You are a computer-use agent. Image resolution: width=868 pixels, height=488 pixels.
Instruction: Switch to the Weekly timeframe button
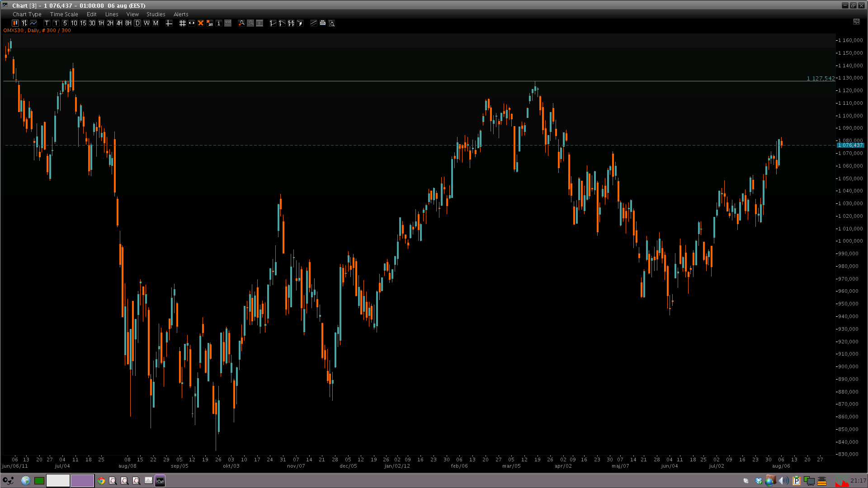coord(146,23)
